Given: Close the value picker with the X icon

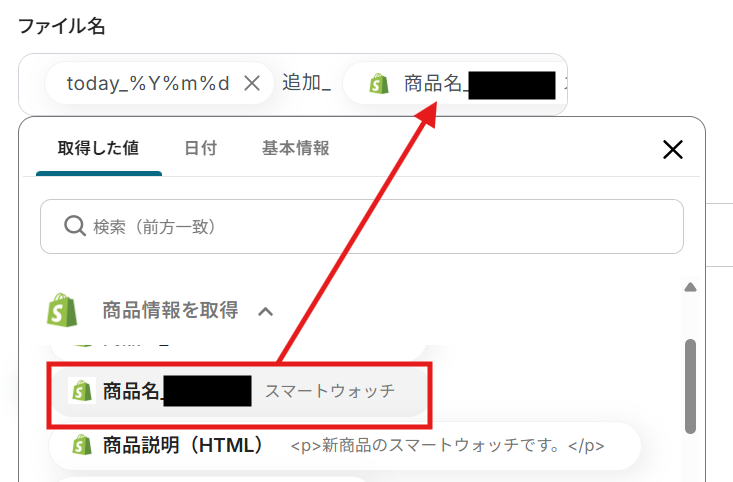Looking at the screenshot, I should [673, 150].
